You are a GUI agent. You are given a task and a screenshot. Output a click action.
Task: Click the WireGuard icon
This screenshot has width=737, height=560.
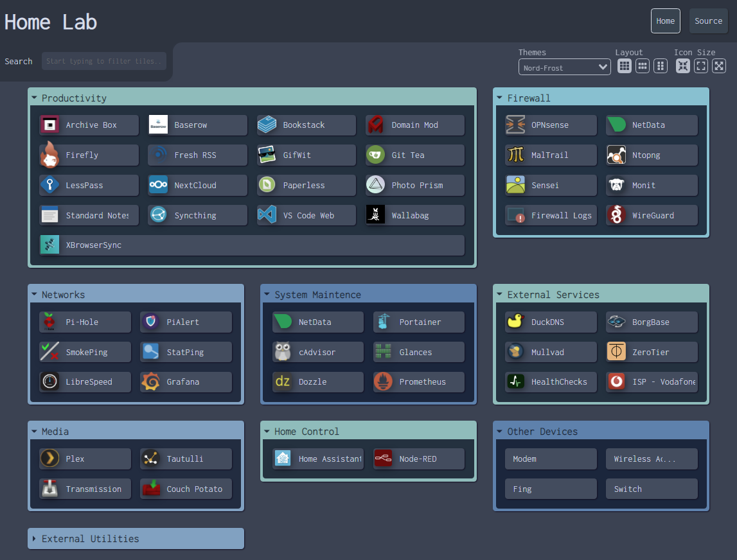click(x=616, y=215)
